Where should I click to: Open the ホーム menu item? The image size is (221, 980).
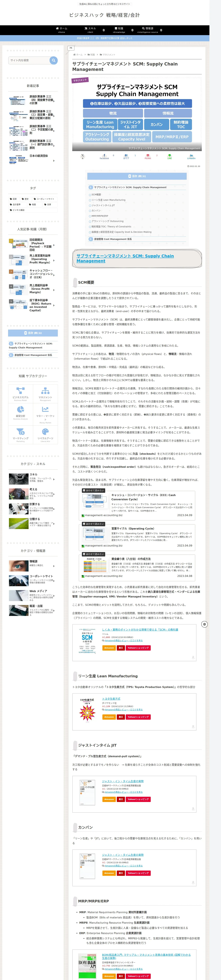point(61,30)
